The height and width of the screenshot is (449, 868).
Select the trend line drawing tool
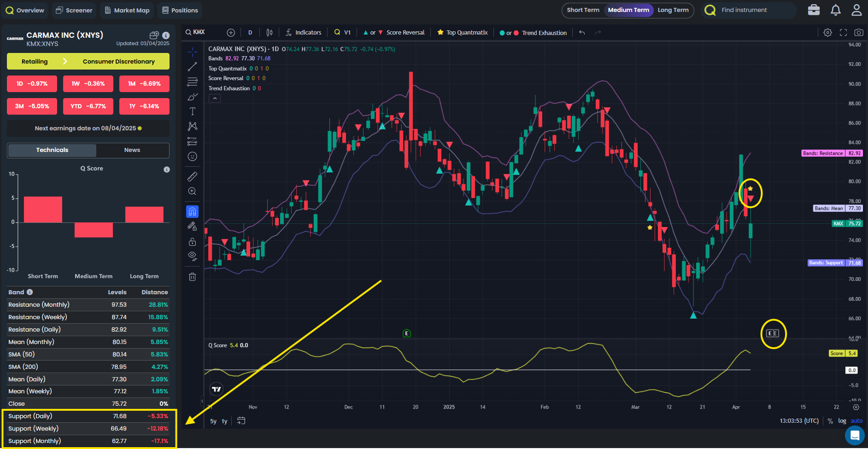pyautogui.click(x=193, y=67)
